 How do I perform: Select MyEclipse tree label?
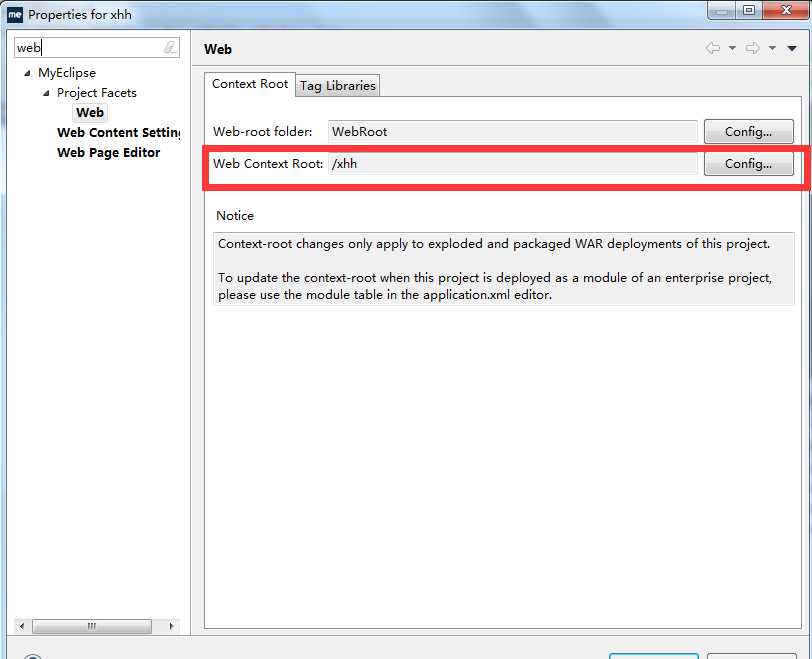pos(67,72)
